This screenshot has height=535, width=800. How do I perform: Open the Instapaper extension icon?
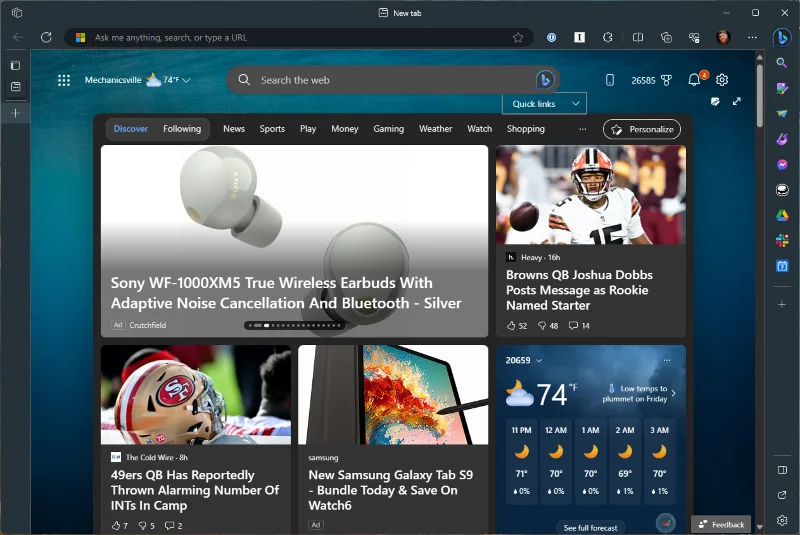pos(580,37)
